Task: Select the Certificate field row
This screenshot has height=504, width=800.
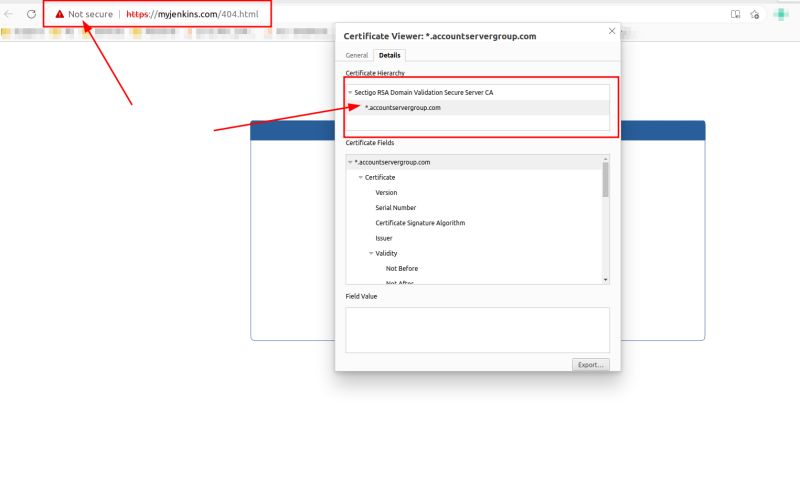Action: click(x=474, y=178)
